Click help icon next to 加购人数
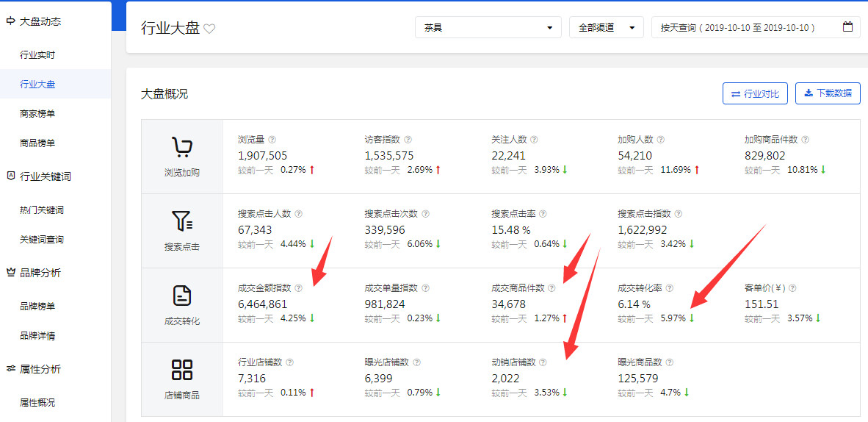 tap(660, 140)
